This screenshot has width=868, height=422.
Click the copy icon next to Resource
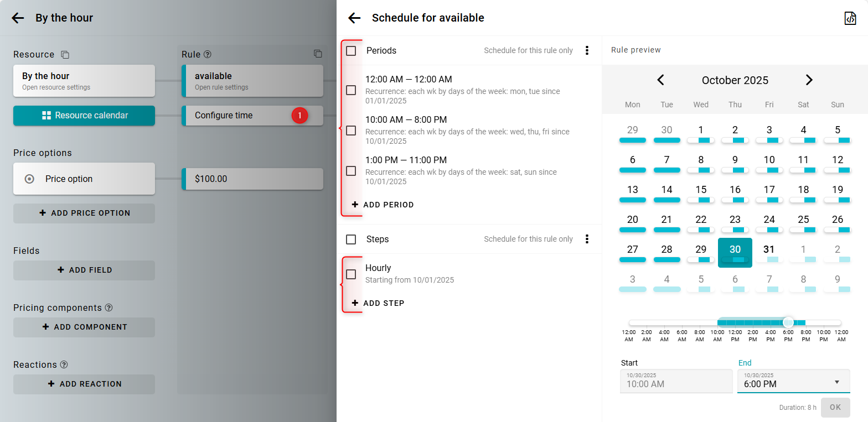click(65, 55)
